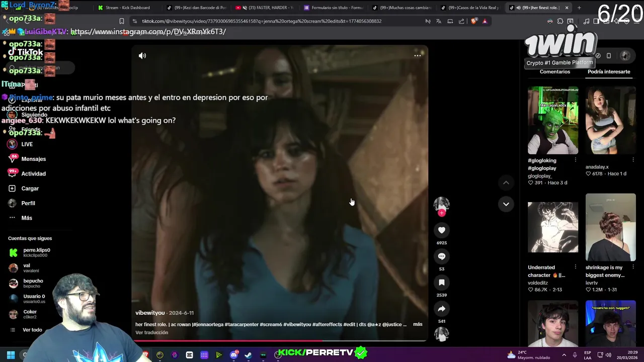Click the tiktok.com URL address bar

[x=262, y=21]
